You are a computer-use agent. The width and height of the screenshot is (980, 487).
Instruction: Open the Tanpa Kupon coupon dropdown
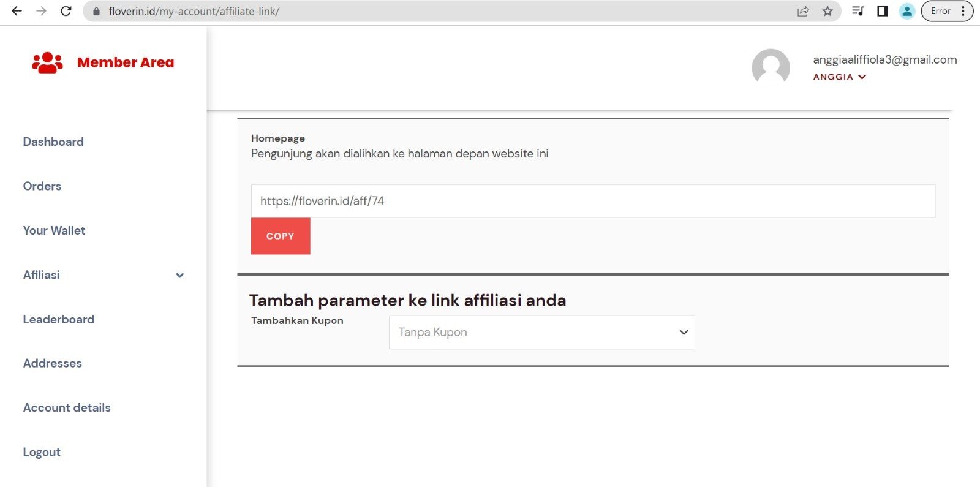[541, 333]
